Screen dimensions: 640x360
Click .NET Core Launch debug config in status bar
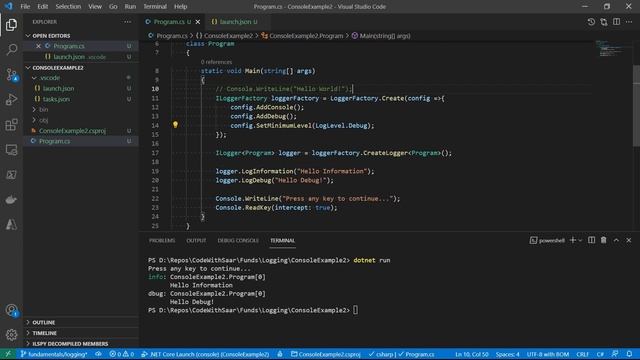205,354
